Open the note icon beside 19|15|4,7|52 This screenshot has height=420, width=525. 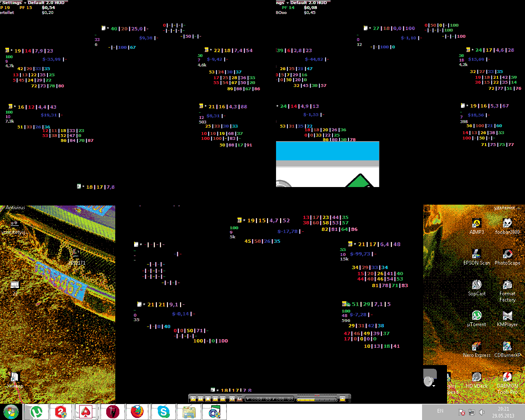click(240, 220)
